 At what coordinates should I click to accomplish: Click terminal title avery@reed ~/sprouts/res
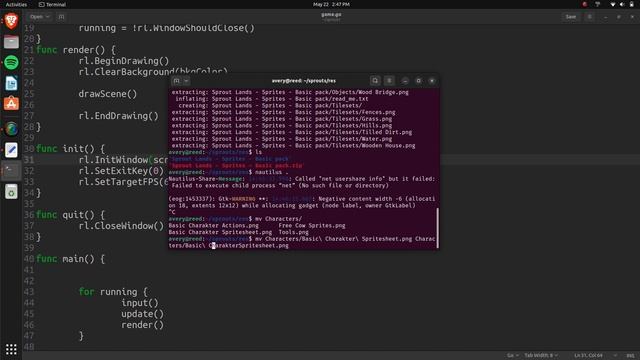point(304,81)
